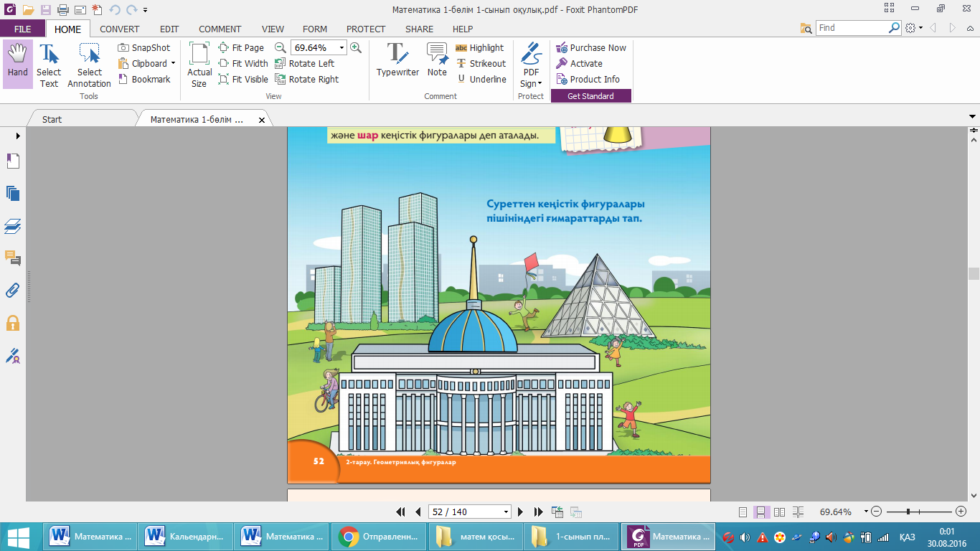Switch to the COMMENT ribbon tab
Image resolution: width=980 pixels, height=551 pixels.
pyautogui.click(x=220, y=29)
